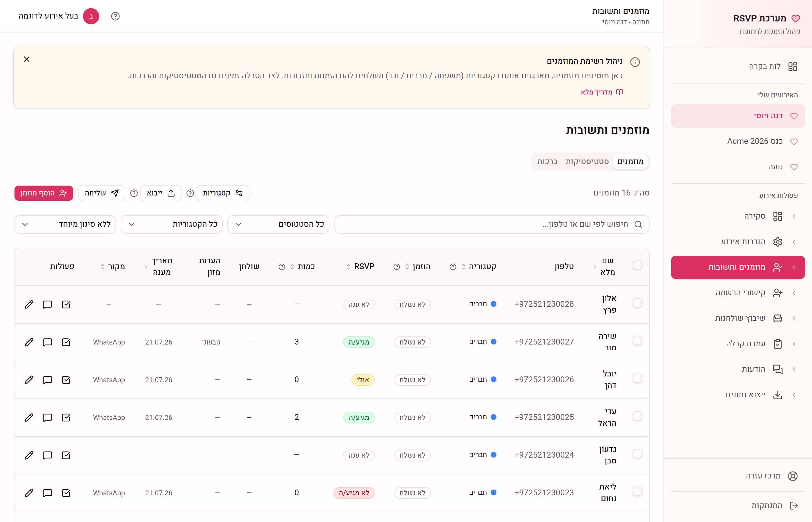Click the ייבוא import button
This screenshot has height=522, width=812.
coord(161,193)
